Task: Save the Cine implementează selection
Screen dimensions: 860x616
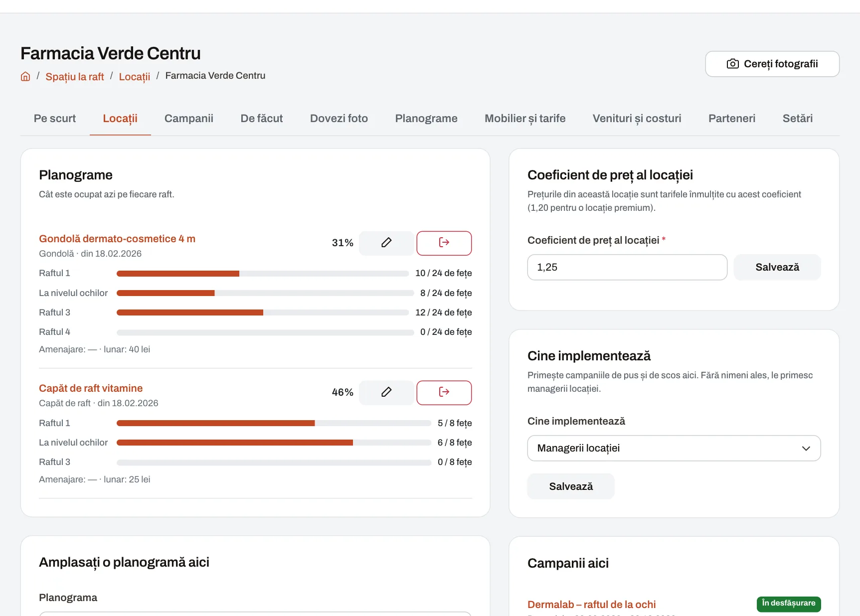Action: click(x=571, y=486)
